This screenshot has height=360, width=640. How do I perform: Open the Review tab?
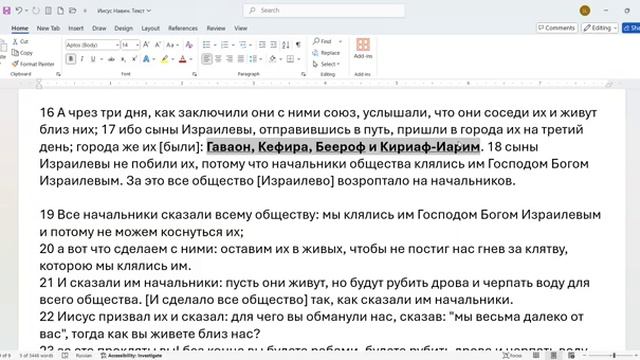coord(216,28)
